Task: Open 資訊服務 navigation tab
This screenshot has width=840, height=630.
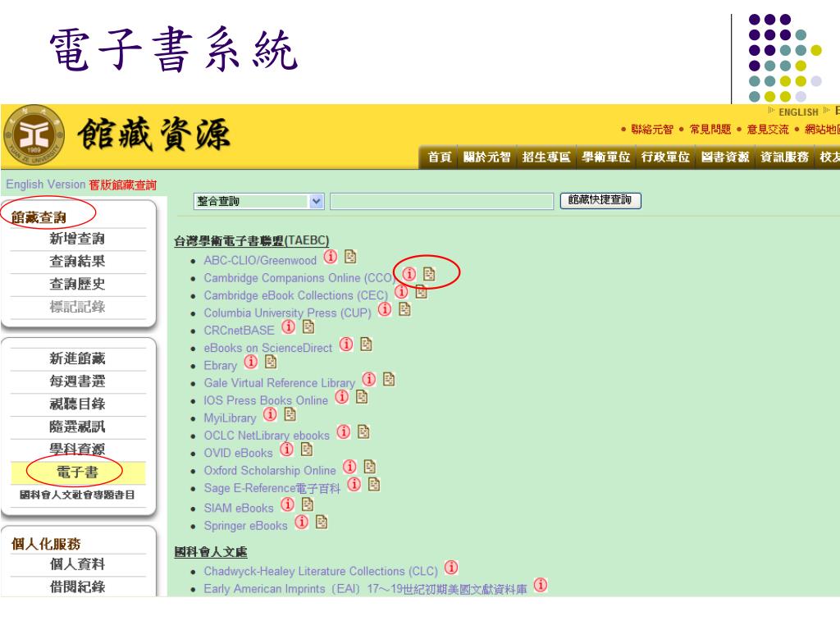Action: click(x=784, y=157)
